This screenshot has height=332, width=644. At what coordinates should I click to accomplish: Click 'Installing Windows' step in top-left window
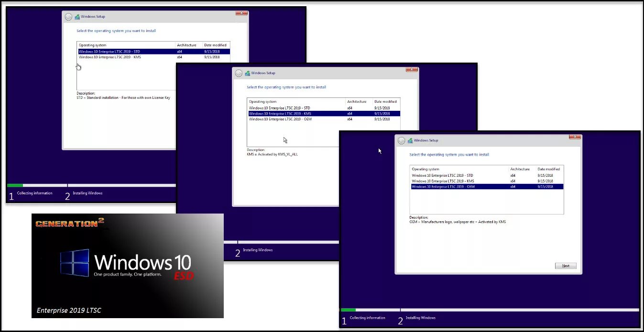click(x=87, y=193)
